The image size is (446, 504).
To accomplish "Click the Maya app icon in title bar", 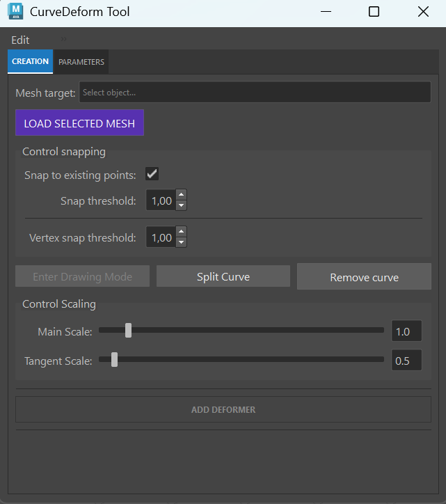I will point(15,11).
